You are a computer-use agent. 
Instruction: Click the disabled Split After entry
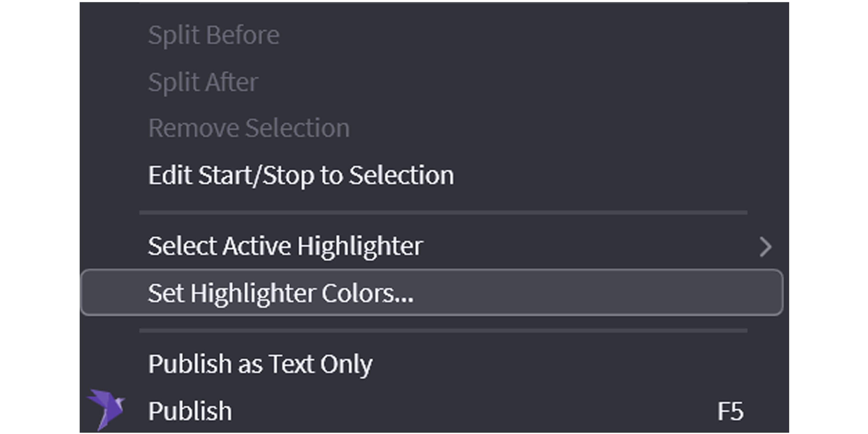click(x=203, y=82)
